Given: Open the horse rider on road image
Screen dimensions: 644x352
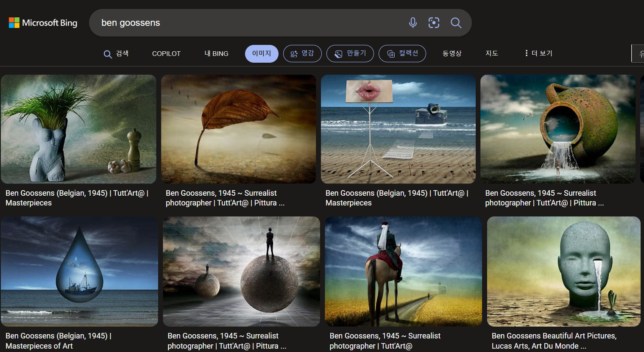Looking at the screenshot, I should pos(403,272).
